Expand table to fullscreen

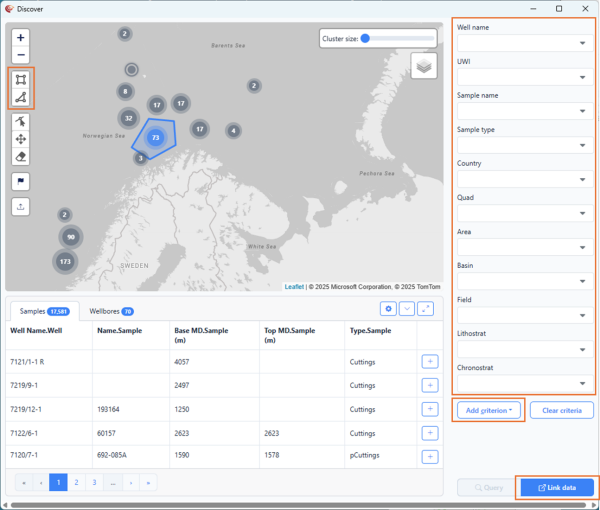coord(426,309)
